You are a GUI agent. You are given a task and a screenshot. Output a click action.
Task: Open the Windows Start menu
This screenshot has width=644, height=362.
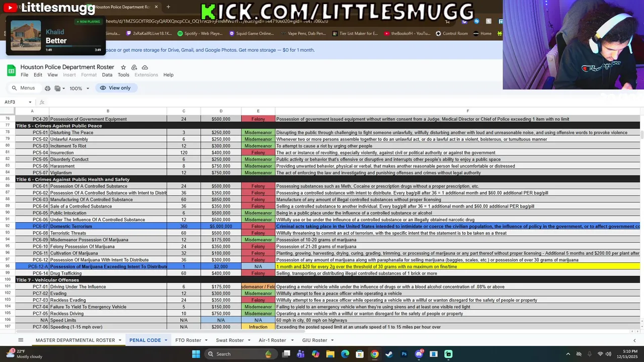tap(196, 354)
